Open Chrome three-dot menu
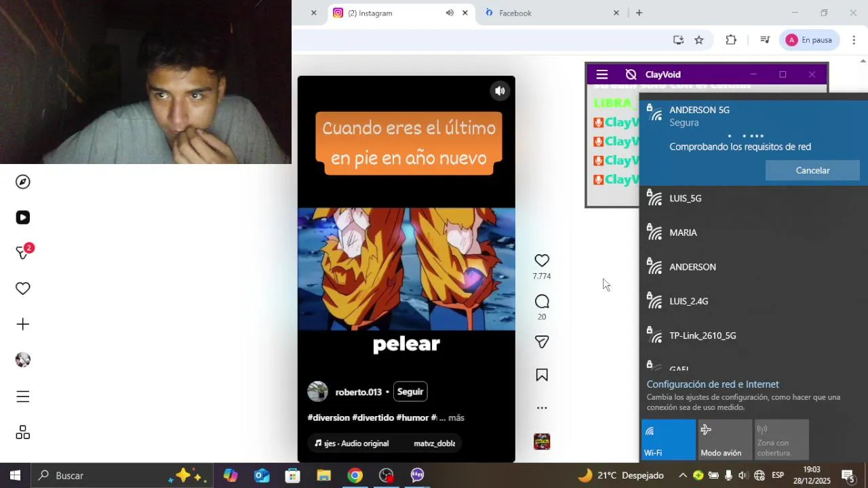This screenshot has width=868, height=488. (854, 40)
